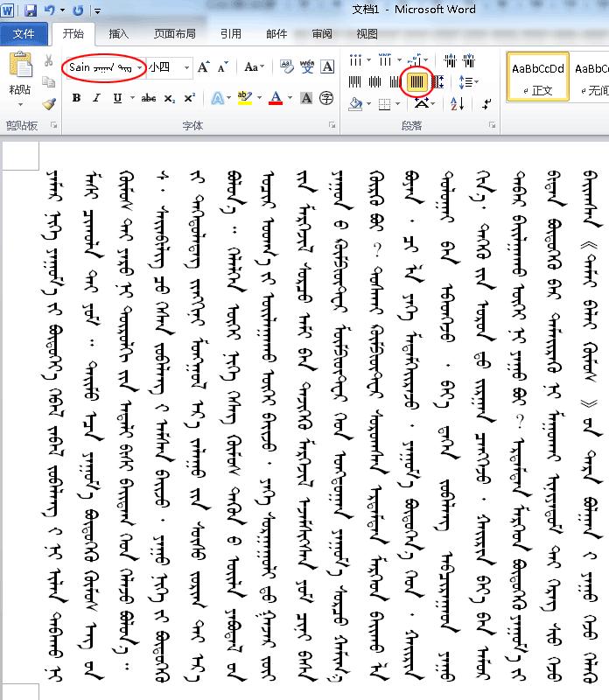Toggle Italic formatting
This screenshot has width=609, height=700.
tap(96, 98)
